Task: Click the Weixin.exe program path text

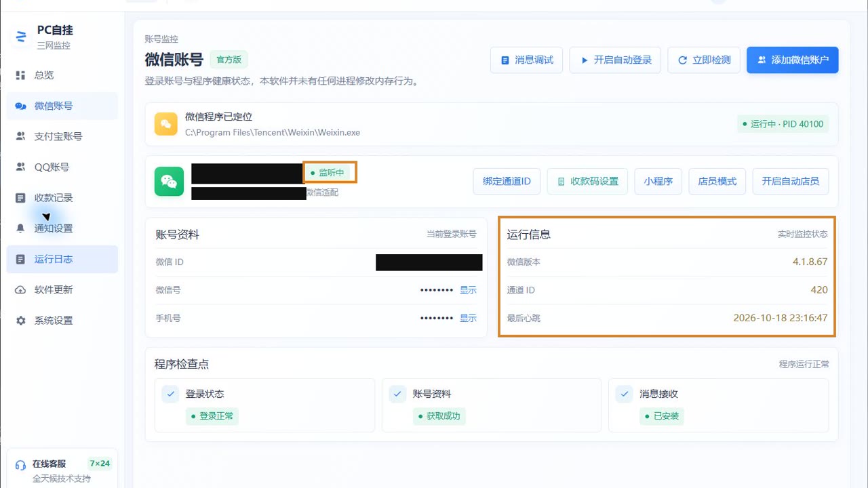Action: pyautogui.click(x=273, y=132)
